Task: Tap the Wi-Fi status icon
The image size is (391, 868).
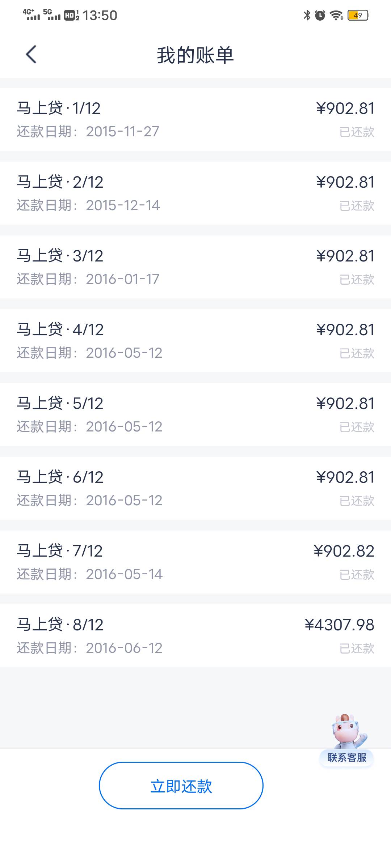Action: [x=336, y=15]
